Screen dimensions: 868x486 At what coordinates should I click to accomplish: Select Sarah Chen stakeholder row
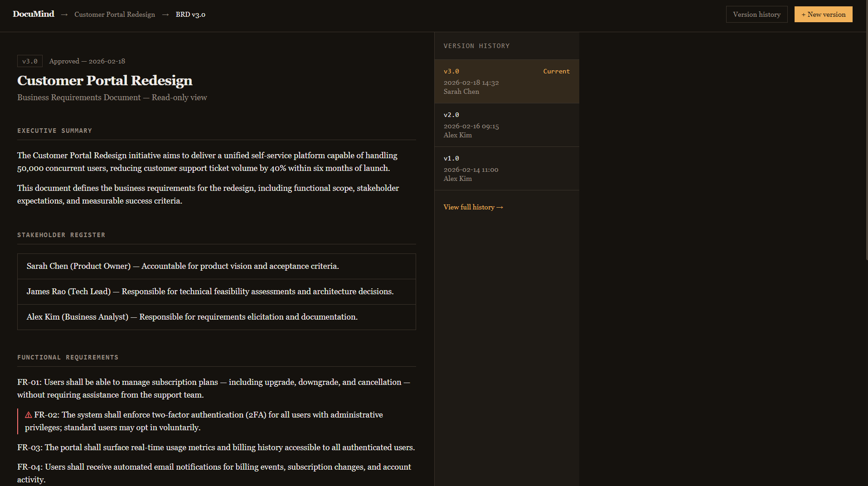[x=216, y=267]
